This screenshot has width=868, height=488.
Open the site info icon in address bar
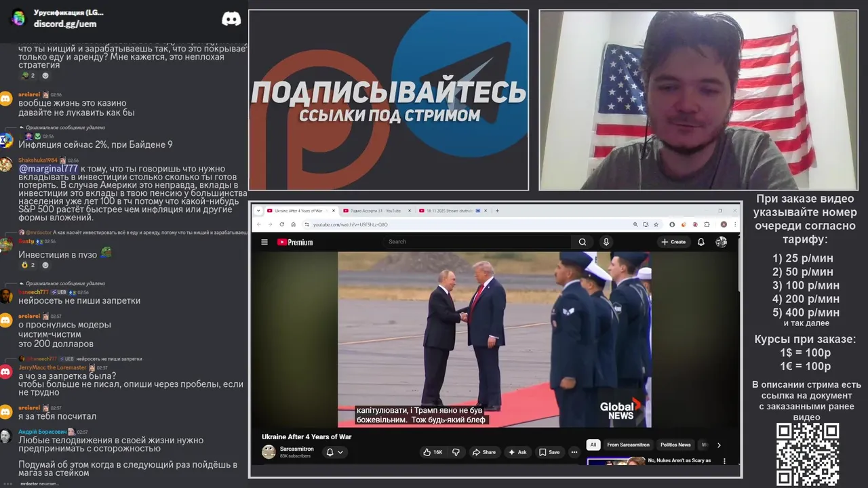[x=307, y=224]
